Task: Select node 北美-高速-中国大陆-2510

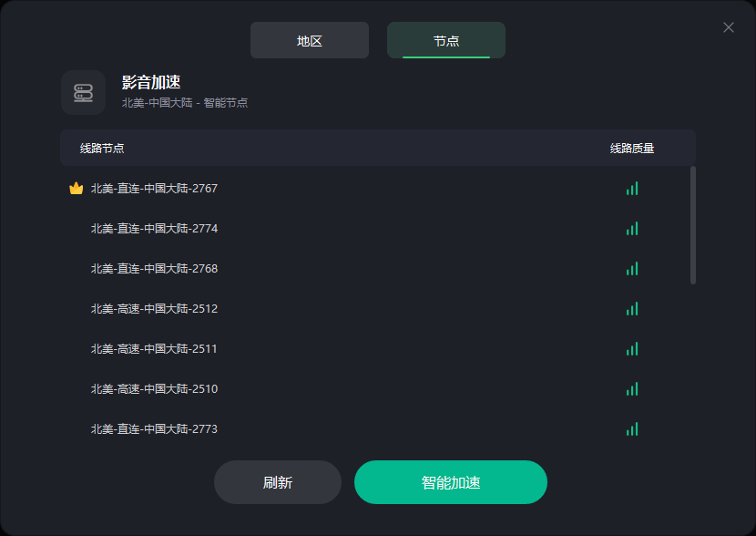Action: click(154, 389)
